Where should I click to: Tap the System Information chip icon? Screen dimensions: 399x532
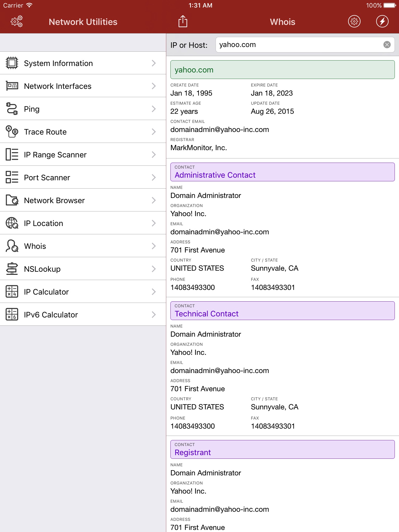pyautogui.click(x=12, y=63)
